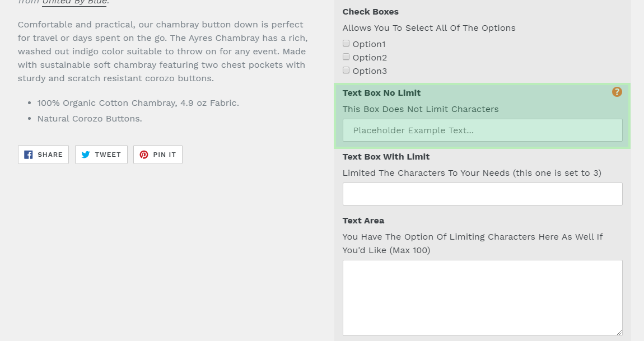Check the Option1 checkbox
Image resolution: width=644 pixels, height=341 pixels.
tap(346, 44)
